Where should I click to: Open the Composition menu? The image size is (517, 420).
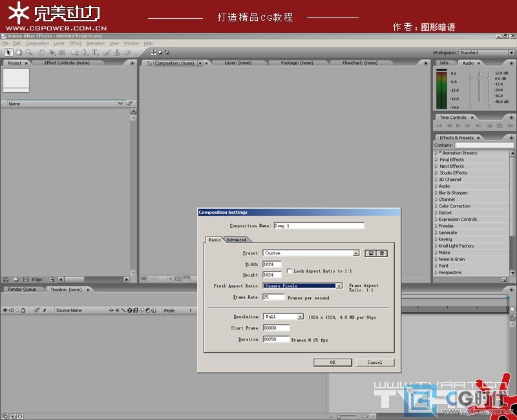37,43
